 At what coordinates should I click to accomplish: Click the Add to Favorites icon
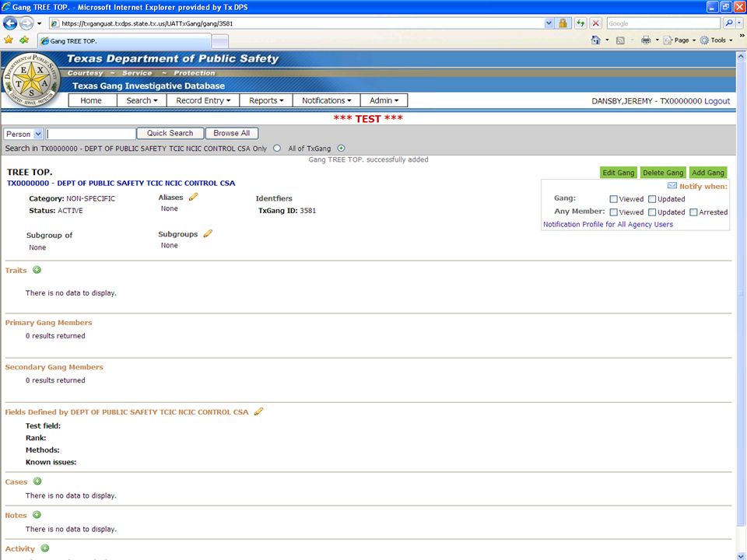point(24,40)
